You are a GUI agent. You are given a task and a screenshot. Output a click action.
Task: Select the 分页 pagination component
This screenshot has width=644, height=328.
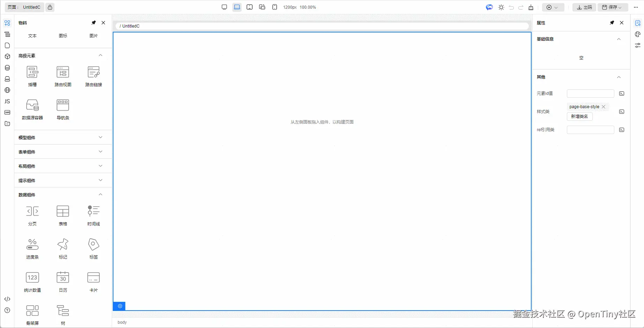(32, 215)
